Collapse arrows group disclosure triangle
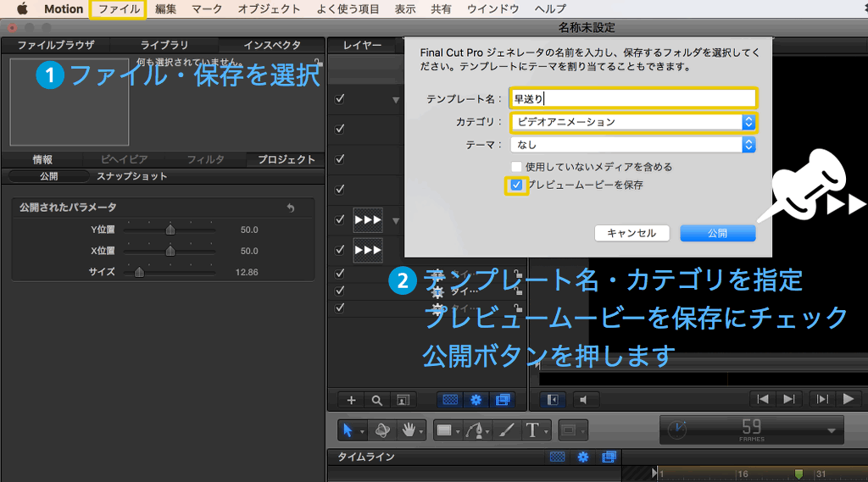This screenshot has height=482, width=868. pyautogui.click(x=395, y=221)
